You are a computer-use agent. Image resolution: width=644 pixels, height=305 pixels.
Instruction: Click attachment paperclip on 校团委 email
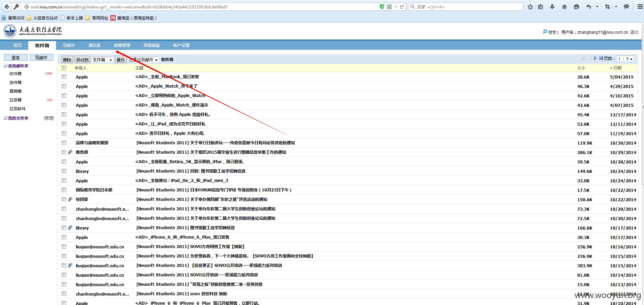[70, 199]
